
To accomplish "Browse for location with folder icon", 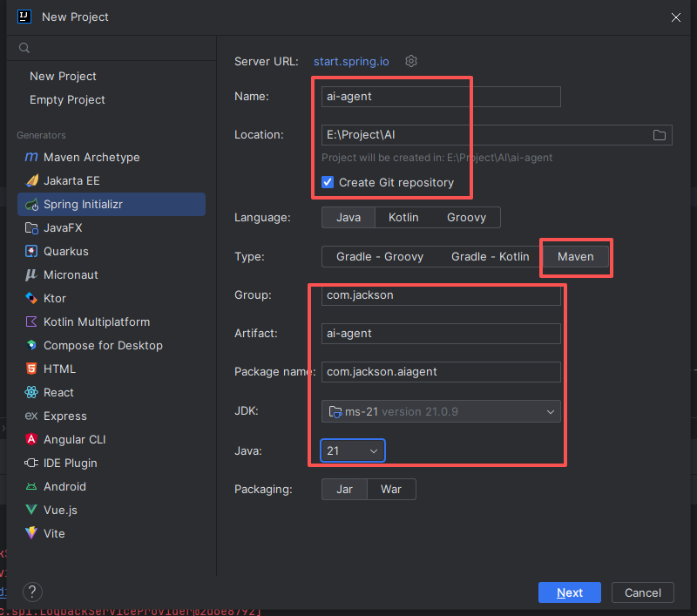I will point(660,135).
